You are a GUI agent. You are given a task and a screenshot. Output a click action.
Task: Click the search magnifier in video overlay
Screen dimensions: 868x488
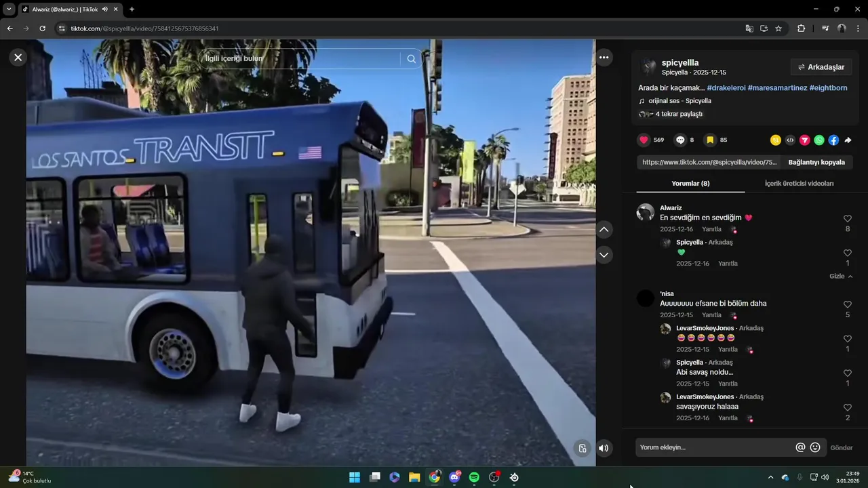tap(411, 59)
